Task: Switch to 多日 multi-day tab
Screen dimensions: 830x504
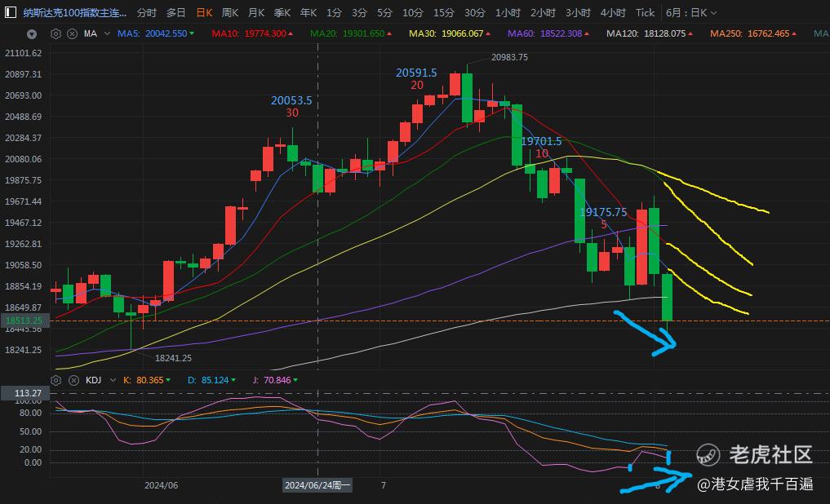Action: coord(175,13)
